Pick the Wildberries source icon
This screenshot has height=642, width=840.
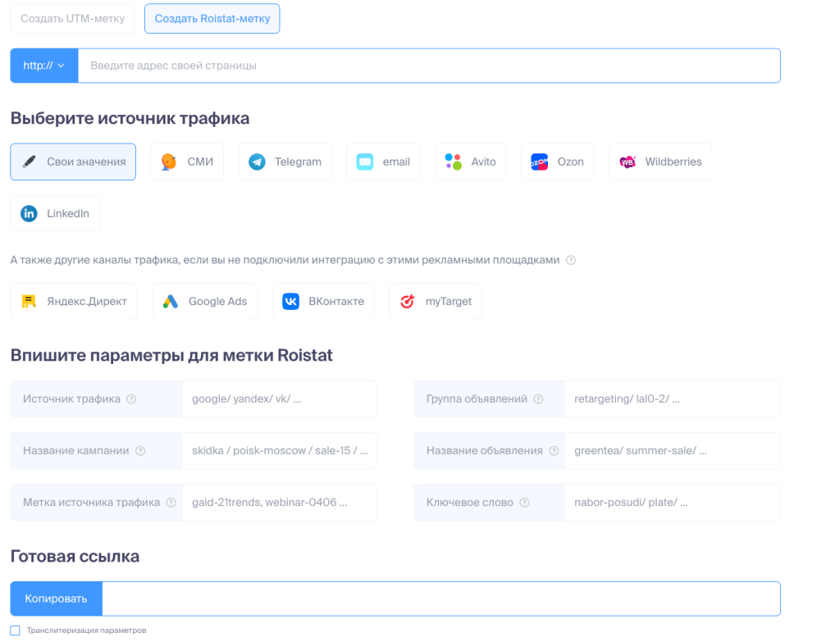click(x=628, y=162)
